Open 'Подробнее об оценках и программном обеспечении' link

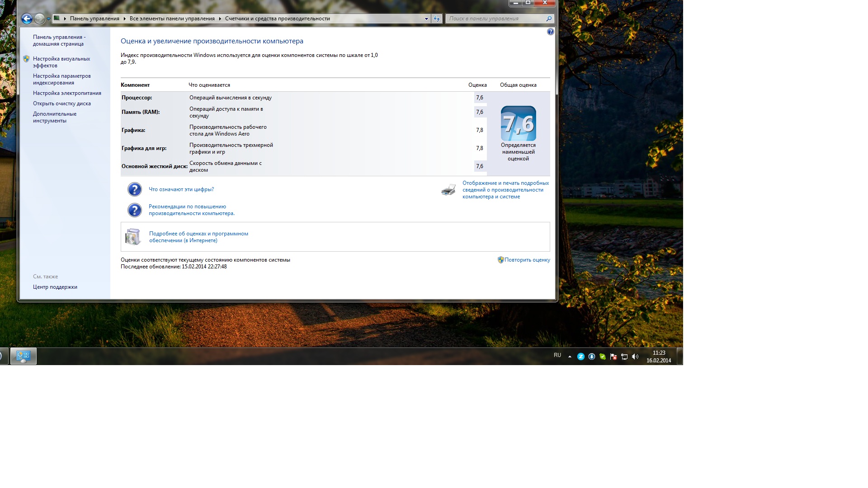[198, 237]
